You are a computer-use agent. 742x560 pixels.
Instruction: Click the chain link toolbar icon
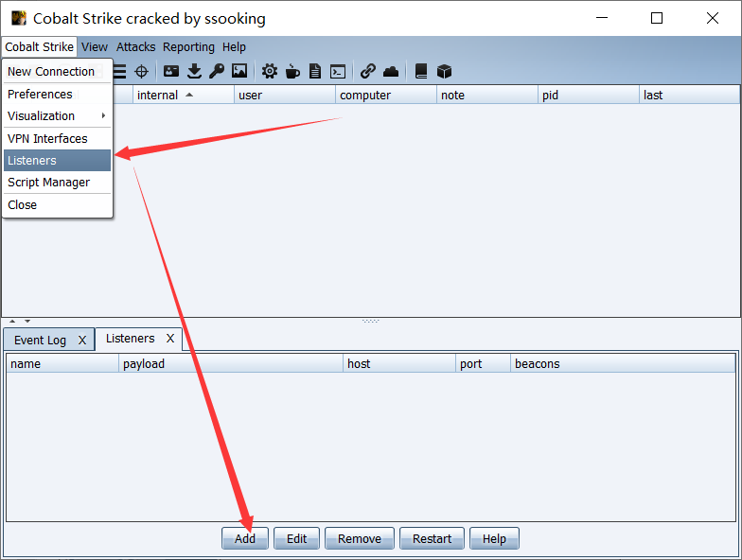(x=367, y=72)
